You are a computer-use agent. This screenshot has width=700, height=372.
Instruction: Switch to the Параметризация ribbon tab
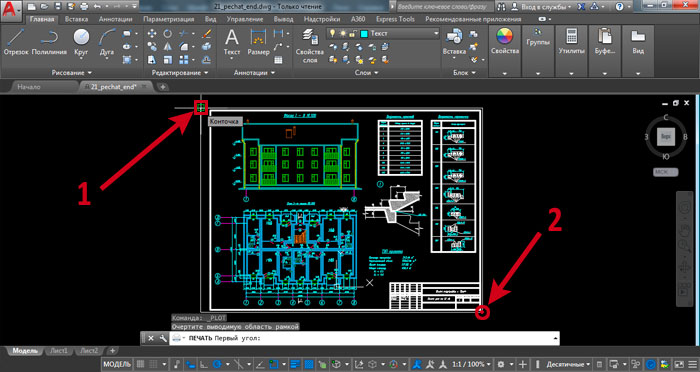(168, 19)
